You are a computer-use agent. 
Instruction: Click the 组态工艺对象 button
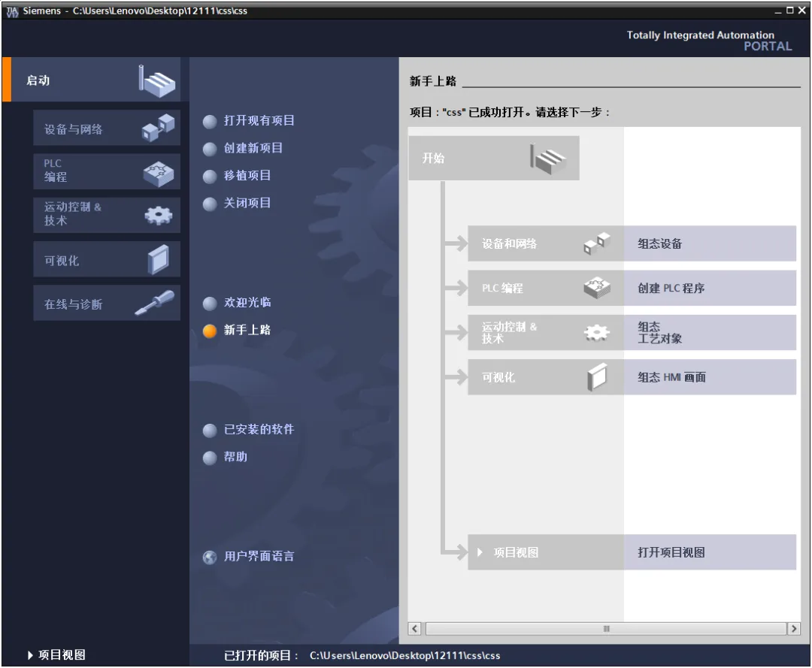click(710, 332)
